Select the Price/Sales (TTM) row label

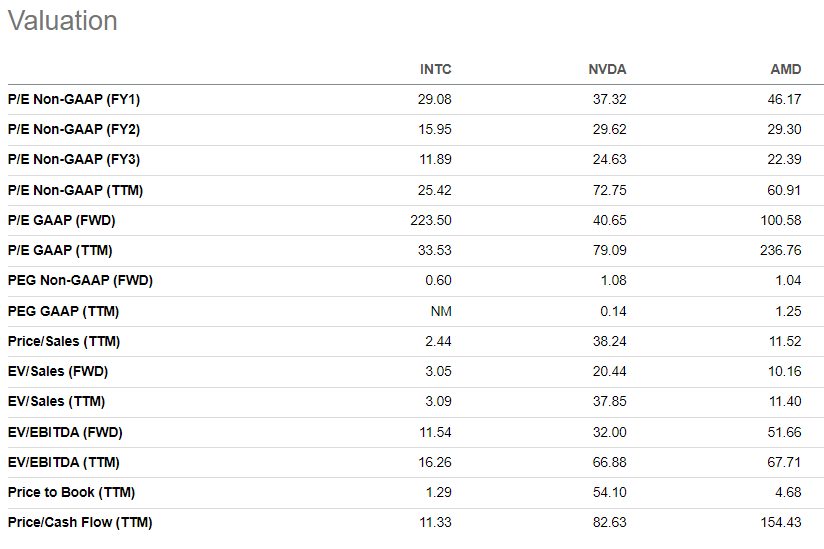pos(64,341)
